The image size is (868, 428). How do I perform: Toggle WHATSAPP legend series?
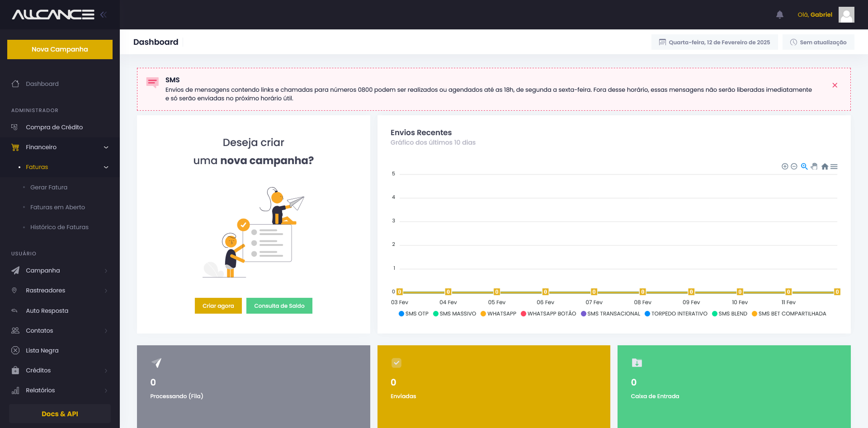(x=498, y=314)
